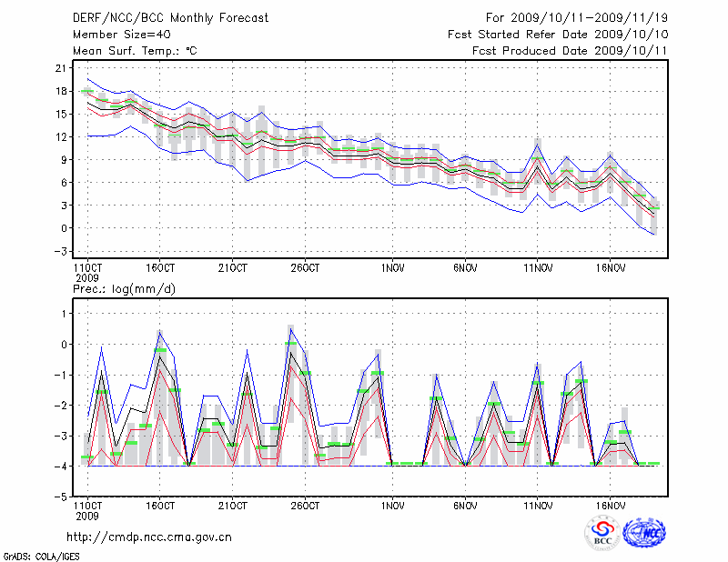The image size is (728, 562).
Task: Click the 21 value on temperature y-axis
Action: point(60,68)
